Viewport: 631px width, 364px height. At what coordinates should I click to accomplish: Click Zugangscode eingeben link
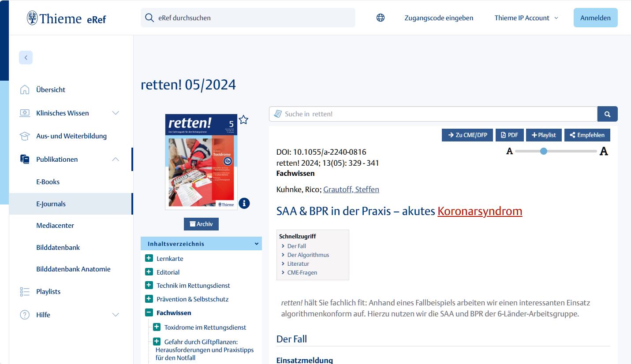pos(439,18)
